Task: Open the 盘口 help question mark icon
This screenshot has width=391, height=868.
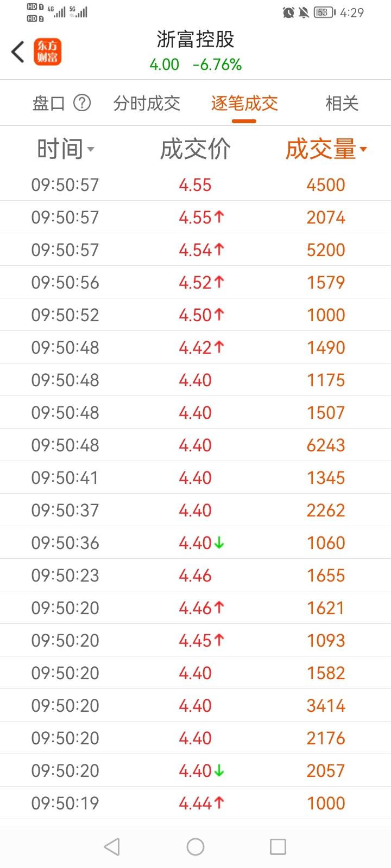Action: coord(82,103)
